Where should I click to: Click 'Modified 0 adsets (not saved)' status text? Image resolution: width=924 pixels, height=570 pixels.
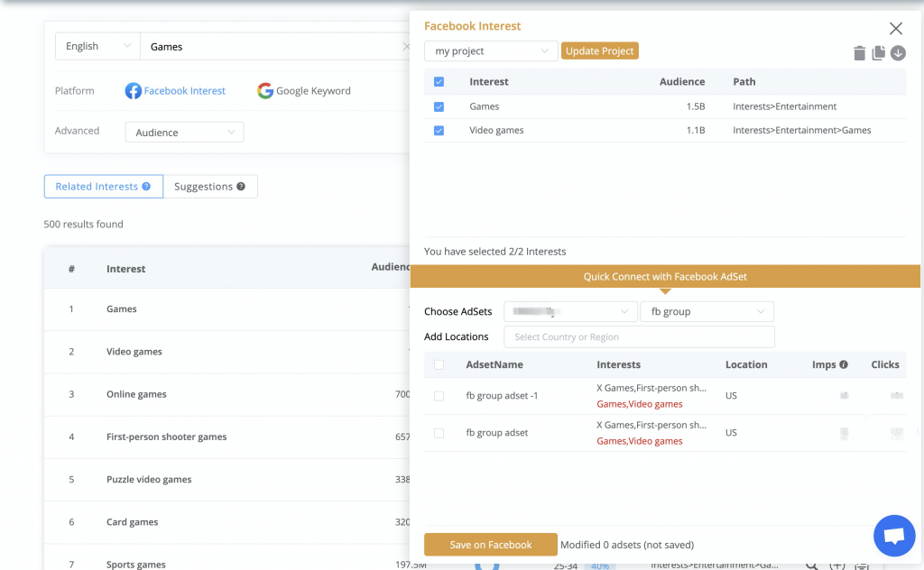point(627,545)
